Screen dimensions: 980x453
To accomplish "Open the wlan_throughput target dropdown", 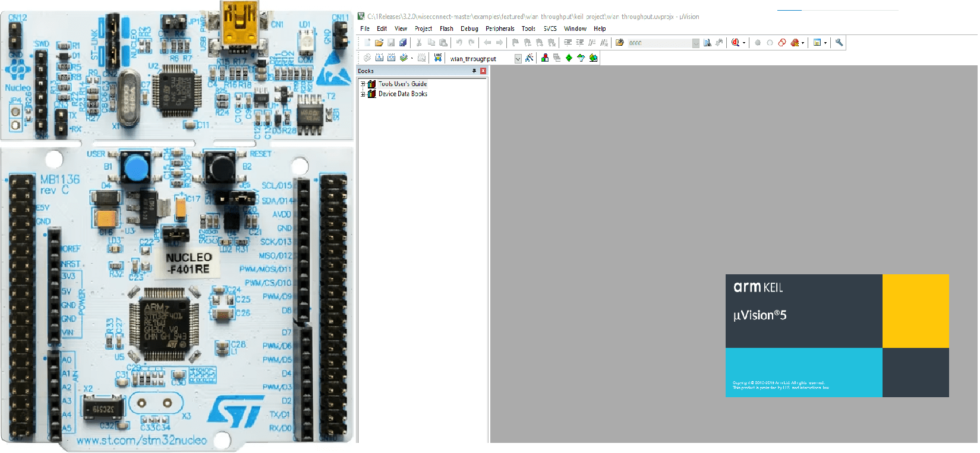I will [x=518, y=59].
